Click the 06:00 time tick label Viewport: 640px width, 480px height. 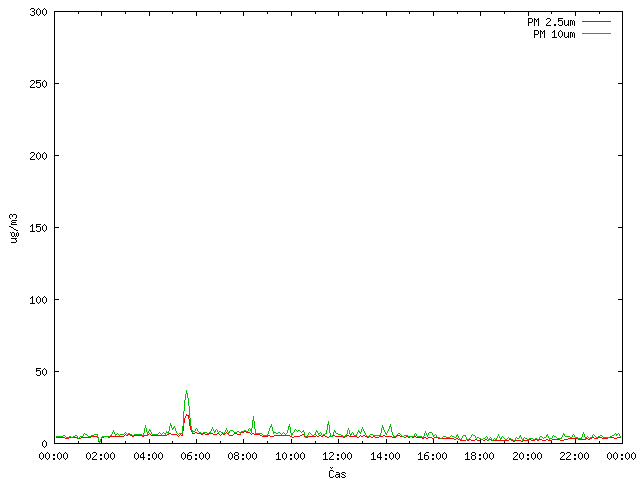coord(196,456)
